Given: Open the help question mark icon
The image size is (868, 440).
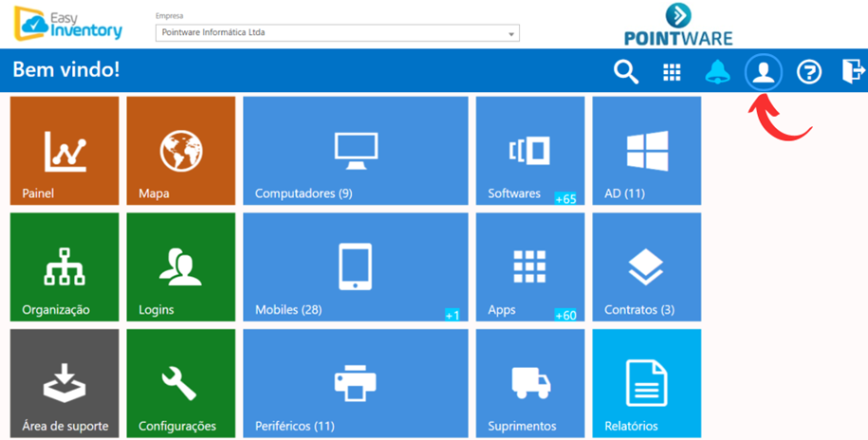Looking at the screenshot, I should pos(808,72).
